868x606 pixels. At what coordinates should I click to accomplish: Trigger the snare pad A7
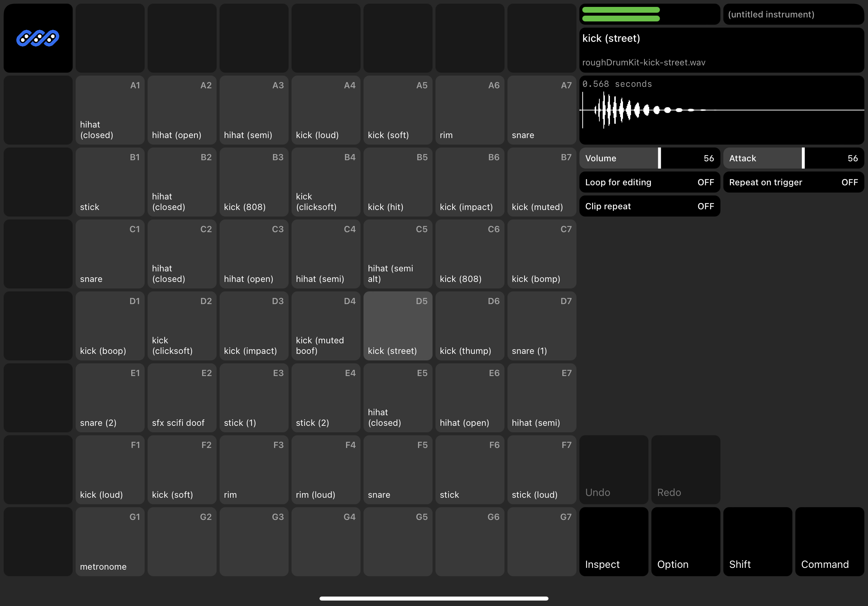point(541,110)
